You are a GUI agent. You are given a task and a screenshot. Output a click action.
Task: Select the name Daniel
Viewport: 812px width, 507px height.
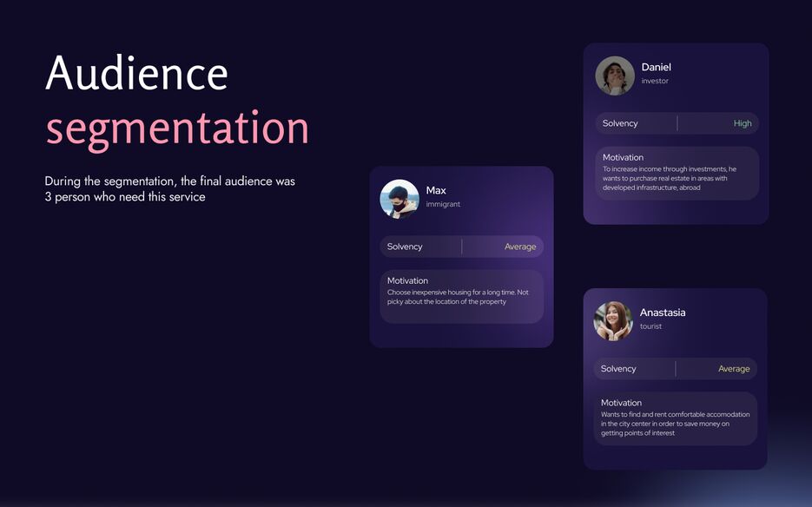pos(657,67)
